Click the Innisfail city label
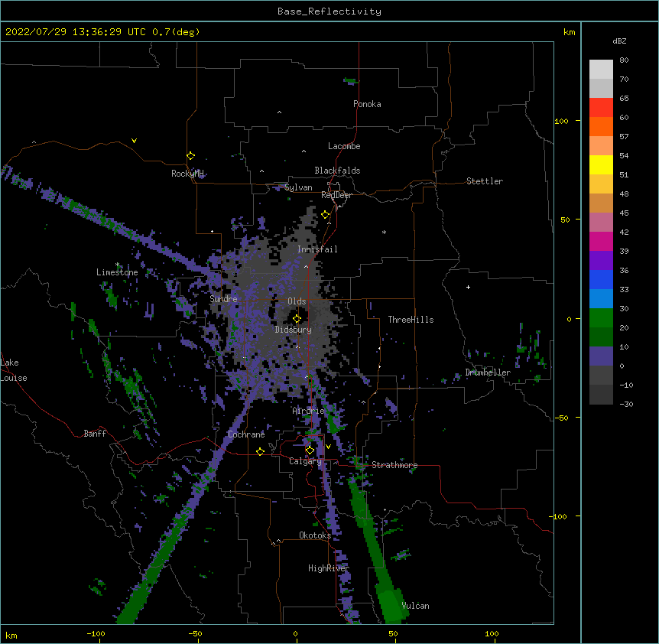The image size is (659, 644). pos(317,249)
